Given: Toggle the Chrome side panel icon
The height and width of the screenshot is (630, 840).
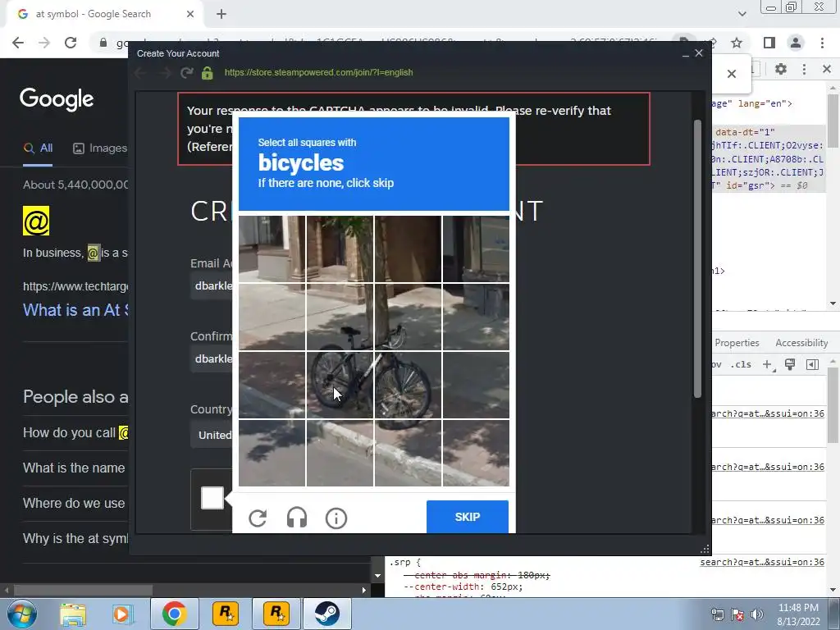Looking at the screenshot, I should (769, 43).
